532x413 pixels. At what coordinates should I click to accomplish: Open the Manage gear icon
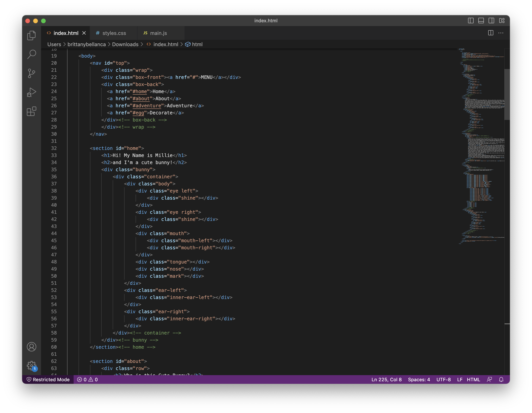click(x=31, y=365)
